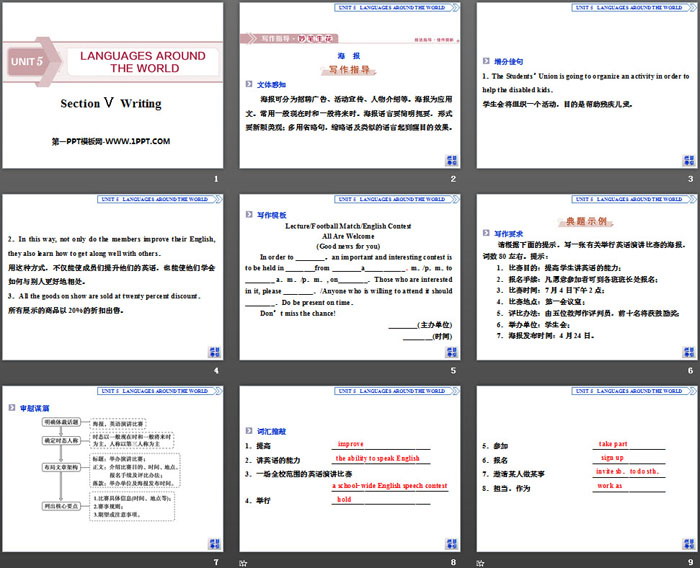Click the red answer 'work as' on slide 9

pyautogui.click(x=609, y=486)
